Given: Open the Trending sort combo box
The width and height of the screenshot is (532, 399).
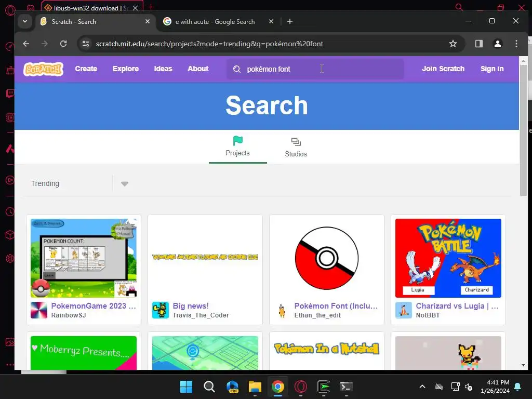Looking at the screenshot, I should click(80, 183).
